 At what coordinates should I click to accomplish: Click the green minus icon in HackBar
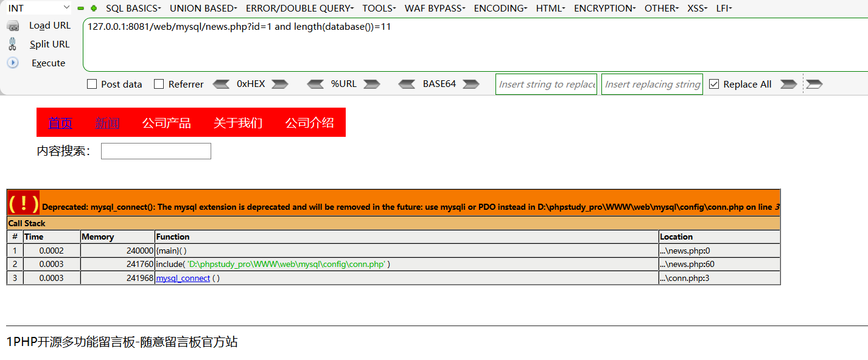(81, 9)
